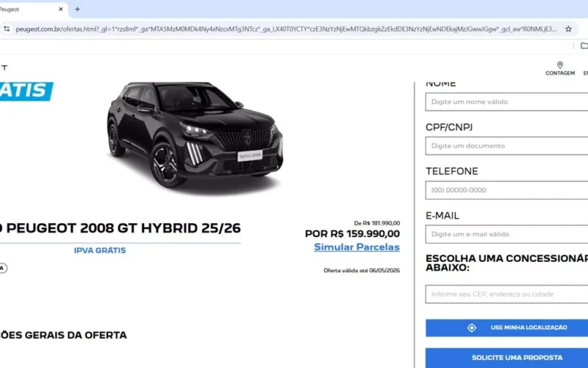Bookmark this page with star icon
The height and width of the screenshot is (368, 588).
[568, 29]
